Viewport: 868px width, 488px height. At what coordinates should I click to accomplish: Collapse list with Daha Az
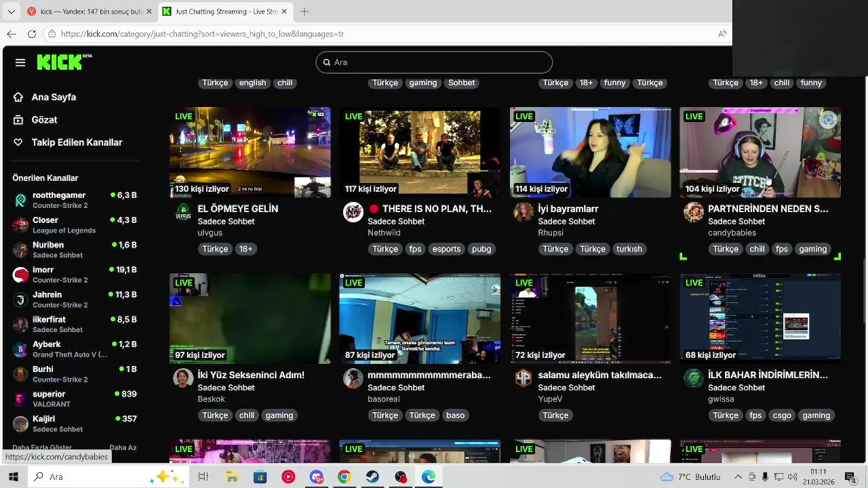(123, 447)
